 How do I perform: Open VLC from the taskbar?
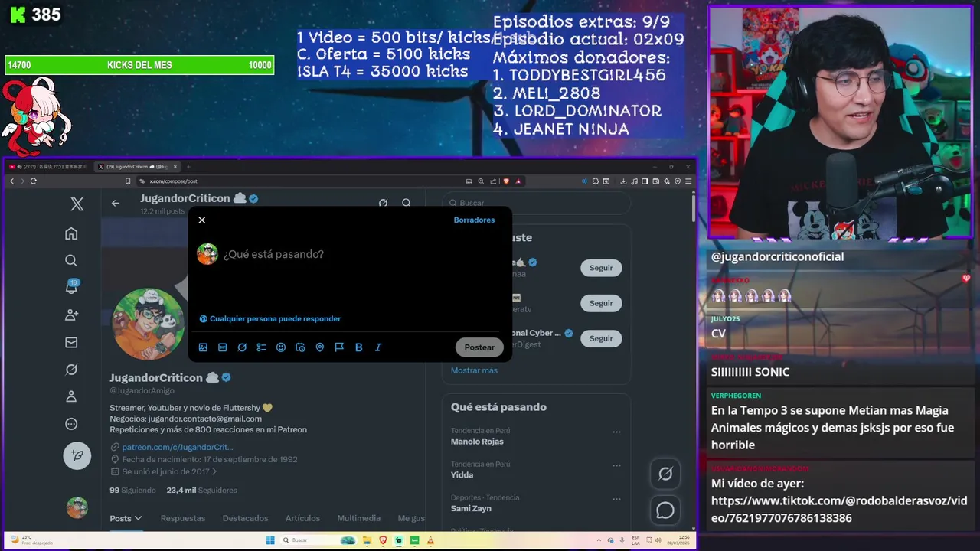[x=429, y=540]
